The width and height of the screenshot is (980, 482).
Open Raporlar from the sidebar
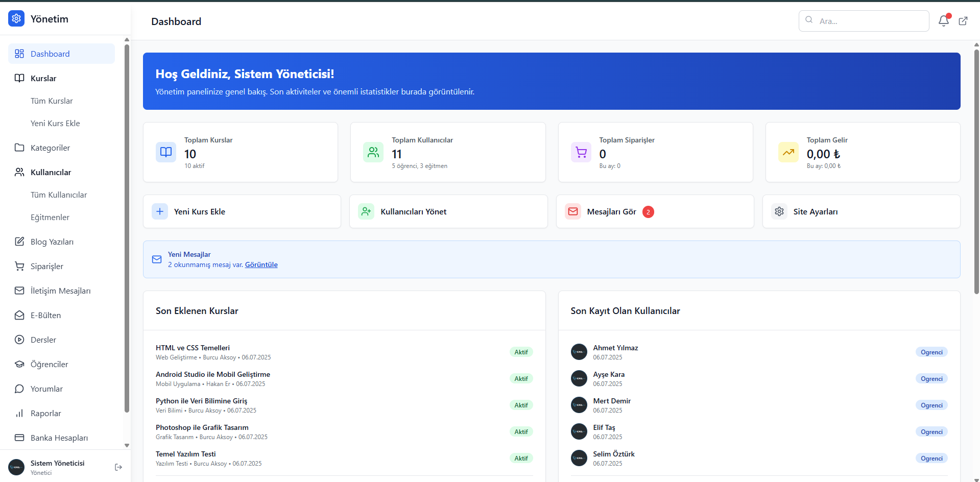click(x=45, y=413)
